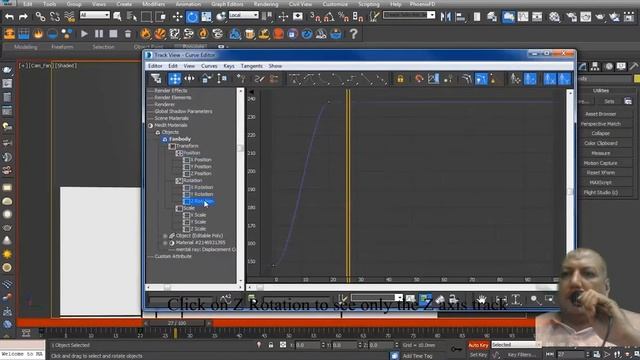Open the Show menu in Curve Editor
Image resolution: width=640 pixels, height=360 pixels.
pyautogui.click(x=275, y=66)
